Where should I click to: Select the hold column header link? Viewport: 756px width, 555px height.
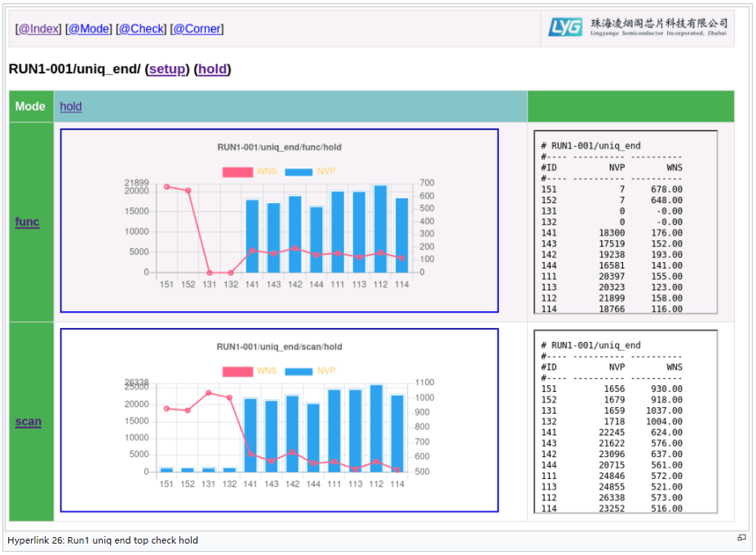71,106
